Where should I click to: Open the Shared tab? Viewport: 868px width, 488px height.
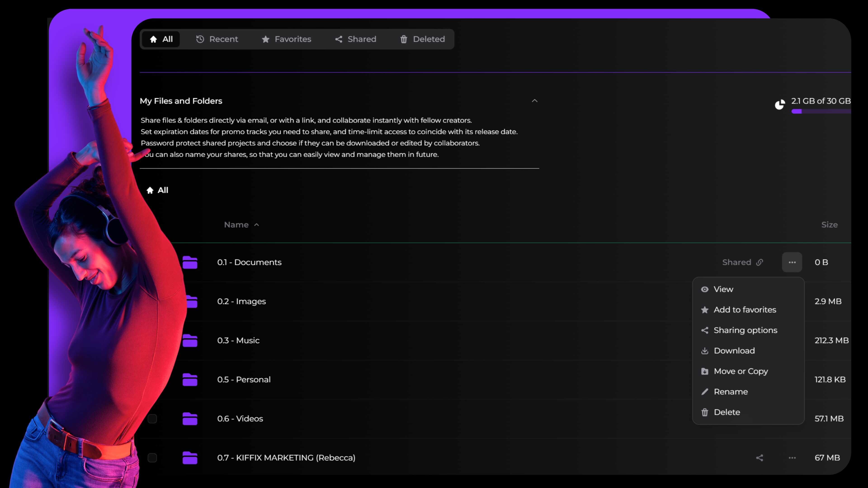(355, 39)
